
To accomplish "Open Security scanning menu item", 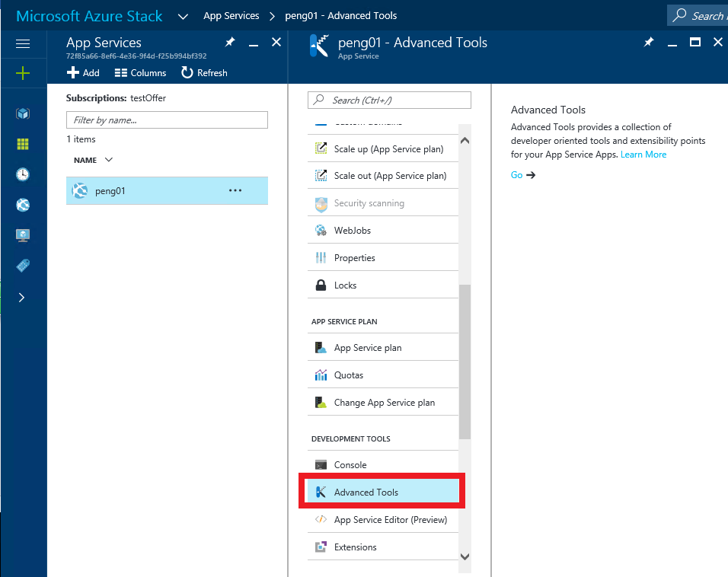I will (383, 203).
